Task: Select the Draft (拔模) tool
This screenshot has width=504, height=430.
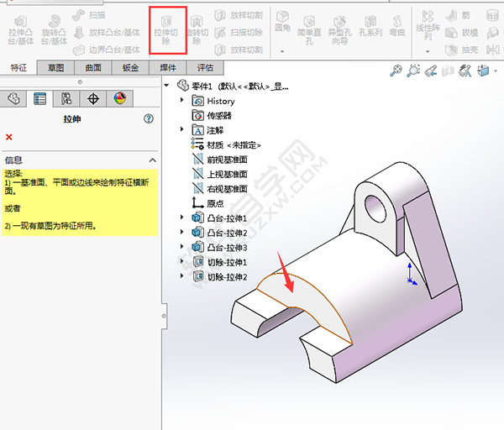Action: click(x=461, y=33)
